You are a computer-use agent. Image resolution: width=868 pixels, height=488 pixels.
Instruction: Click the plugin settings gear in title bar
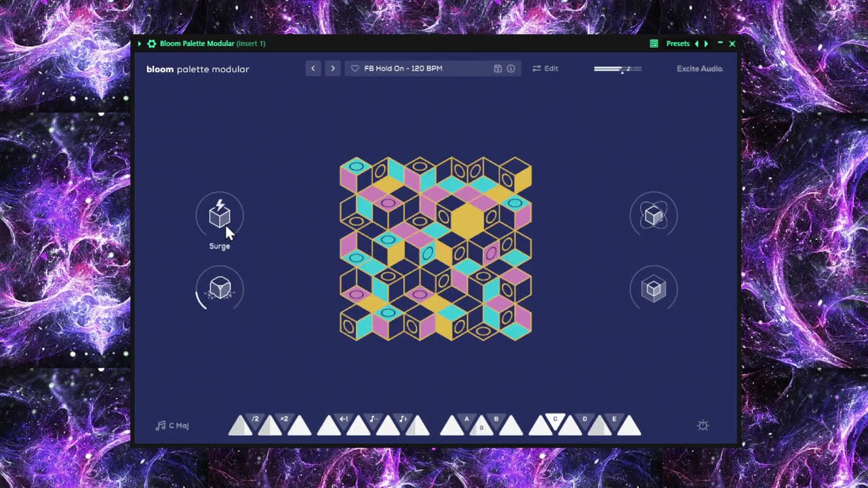click(152, 43)
